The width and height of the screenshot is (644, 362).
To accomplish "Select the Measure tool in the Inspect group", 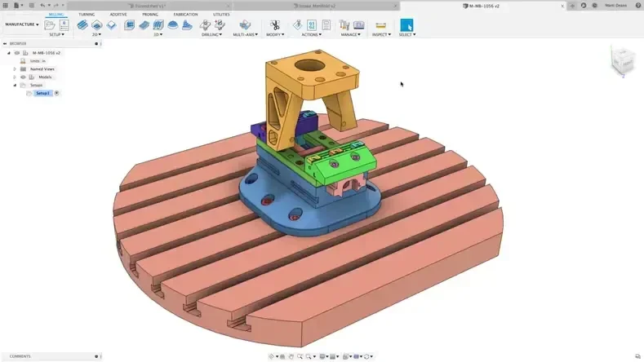I will pos(380,25).
